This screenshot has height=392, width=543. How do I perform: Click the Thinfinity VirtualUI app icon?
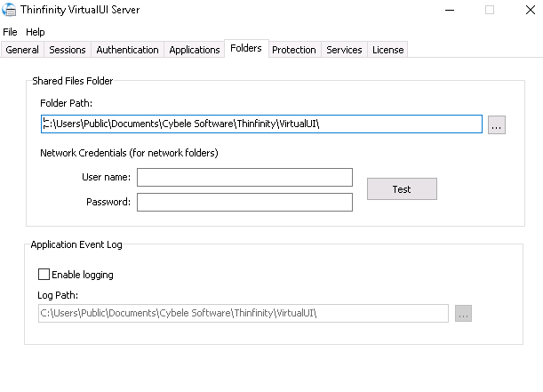point(9,10)
